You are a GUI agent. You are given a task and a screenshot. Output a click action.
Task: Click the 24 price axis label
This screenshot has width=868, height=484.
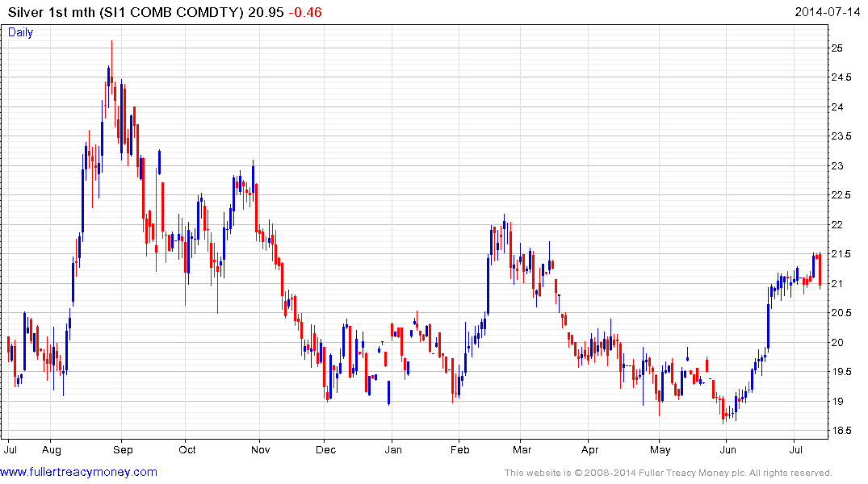click(x=837, y=106)
